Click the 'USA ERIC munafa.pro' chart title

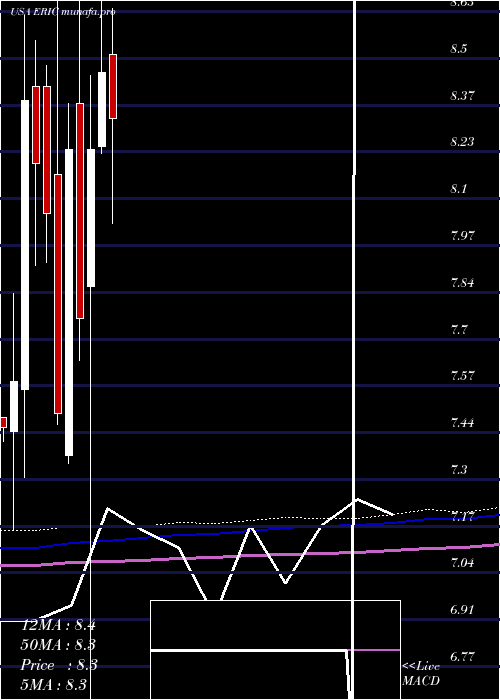63,12
